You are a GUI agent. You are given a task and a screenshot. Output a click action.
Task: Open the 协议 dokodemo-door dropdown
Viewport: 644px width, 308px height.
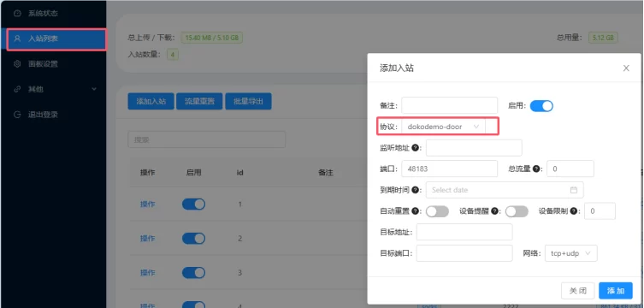click(444, 127)
